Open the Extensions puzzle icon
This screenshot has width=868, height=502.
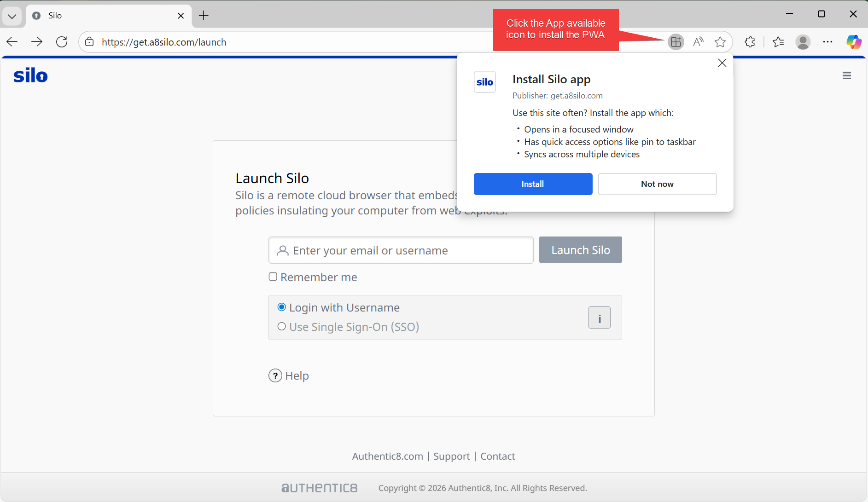point(750,42)
